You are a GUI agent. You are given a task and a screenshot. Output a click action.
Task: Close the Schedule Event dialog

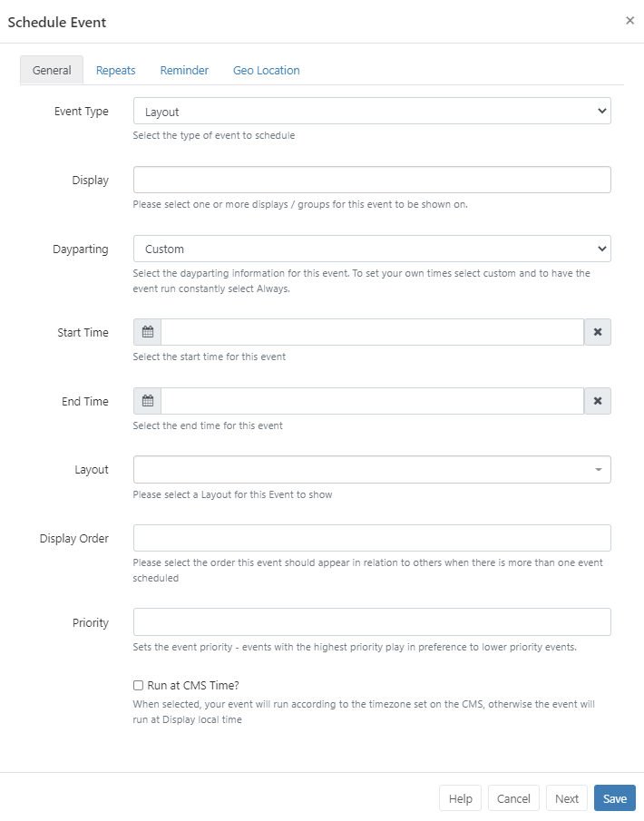click(x=630, y=20)
